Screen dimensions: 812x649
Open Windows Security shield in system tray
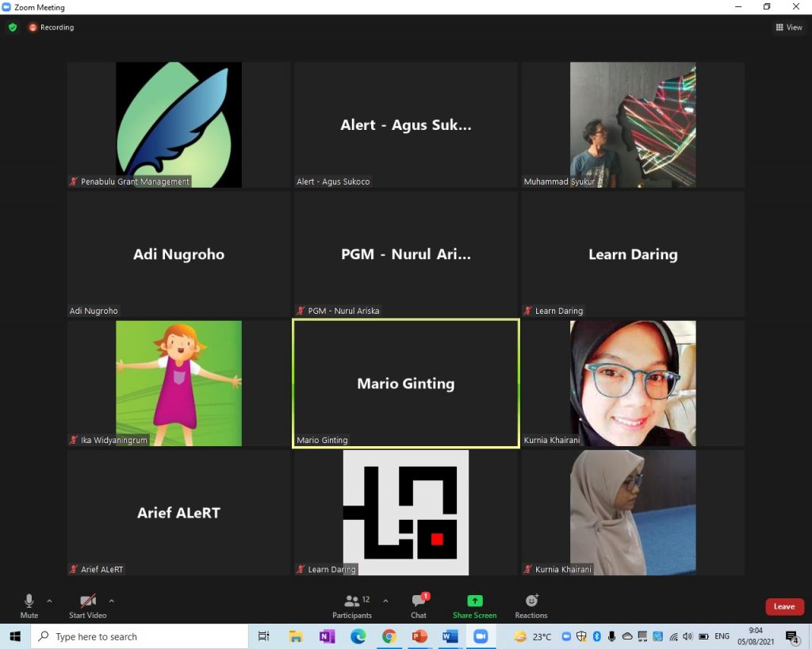pyautogui.click(x=581, y=636)
